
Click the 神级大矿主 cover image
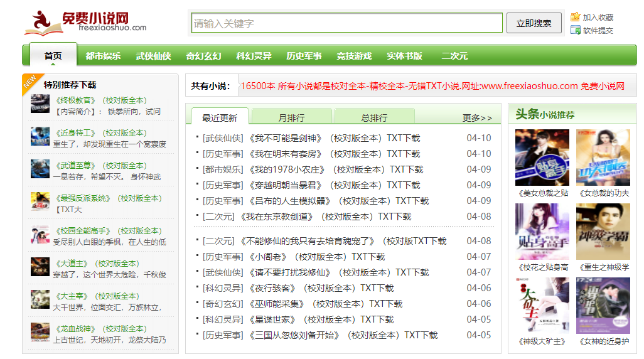tap(542, 305)
